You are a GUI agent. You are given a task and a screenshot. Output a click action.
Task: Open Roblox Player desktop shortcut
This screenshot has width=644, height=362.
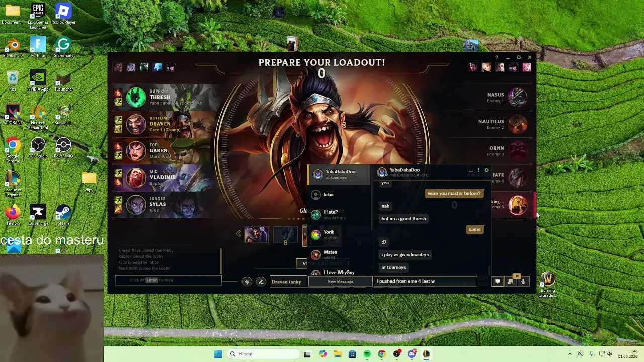(x=63, y=14)
